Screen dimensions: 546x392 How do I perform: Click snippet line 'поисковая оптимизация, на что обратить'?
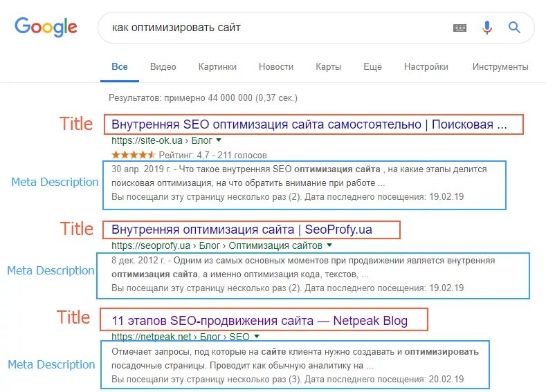tap(248, 183)
